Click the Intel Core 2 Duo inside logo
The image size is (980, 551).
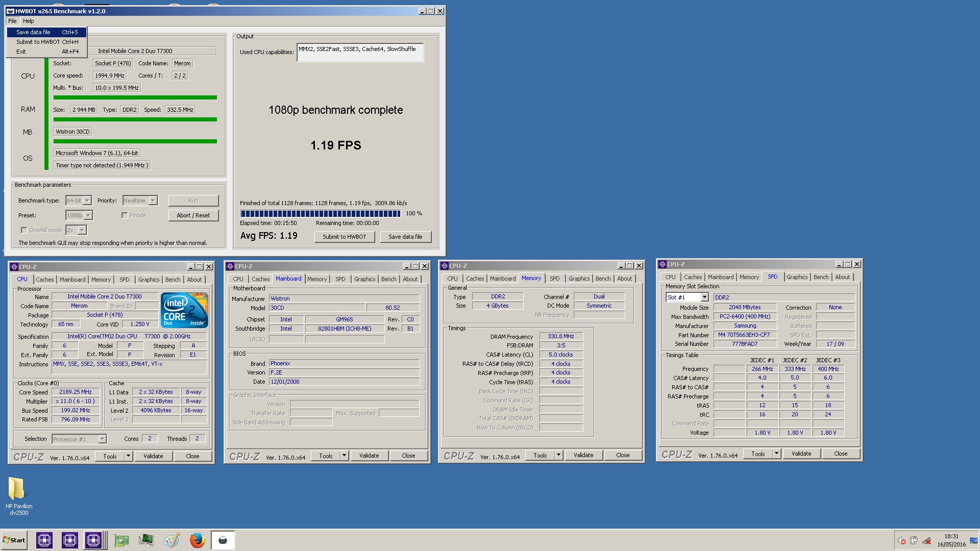point(184,310)
